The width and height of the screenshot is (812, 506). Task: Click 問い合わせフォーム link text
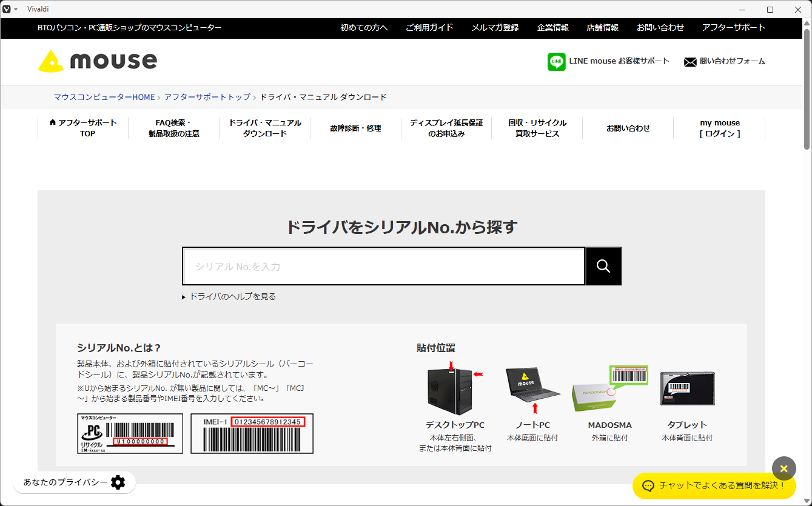[x=733, y=61]
